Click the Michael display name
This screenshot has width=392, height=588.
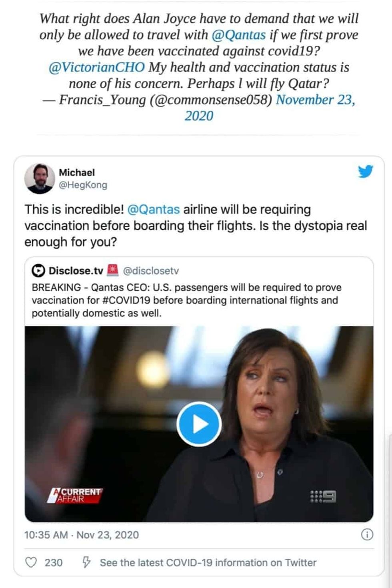click(77, 173)
